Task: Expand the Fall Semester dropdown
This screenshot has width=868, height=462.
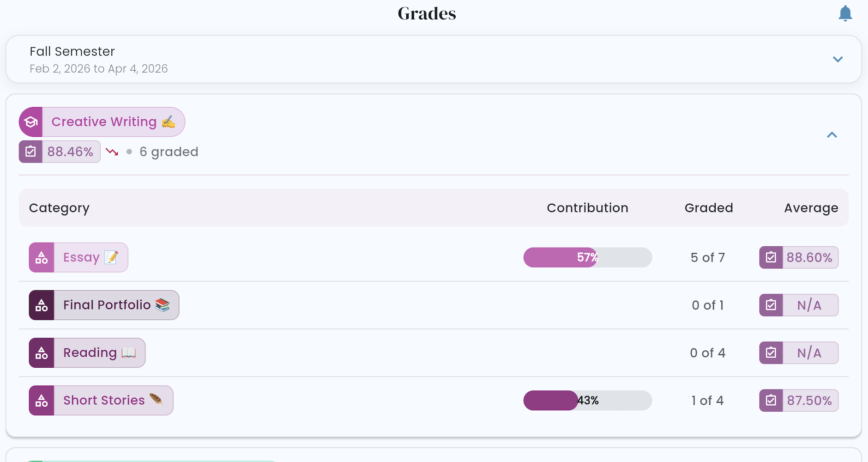Action: tap(838, 59)
